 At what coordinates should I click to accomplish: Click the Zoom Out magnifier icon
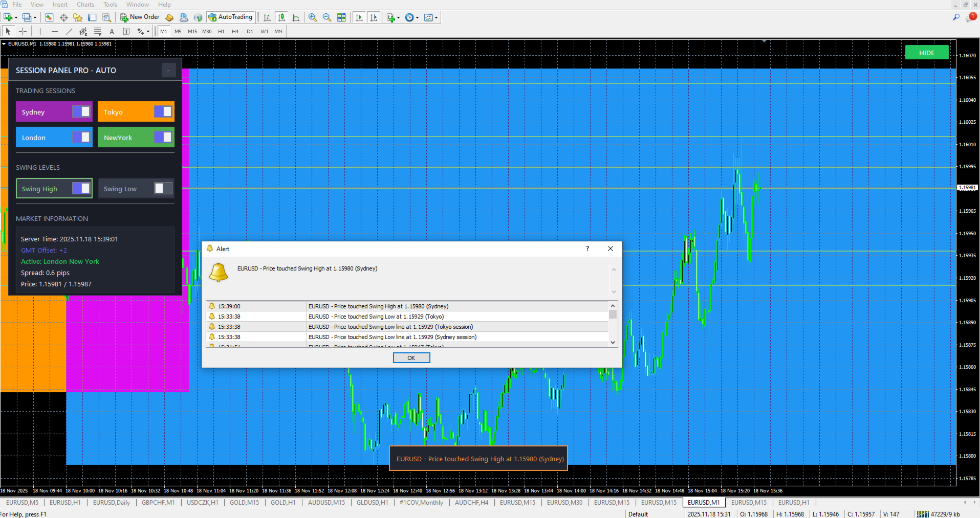327,17
